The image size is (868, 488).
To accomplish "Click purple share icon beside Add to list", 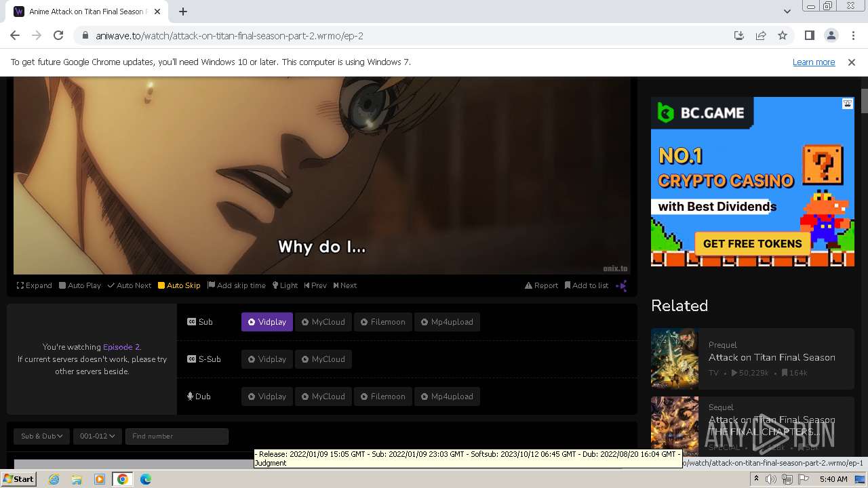I will click(621, 285).
